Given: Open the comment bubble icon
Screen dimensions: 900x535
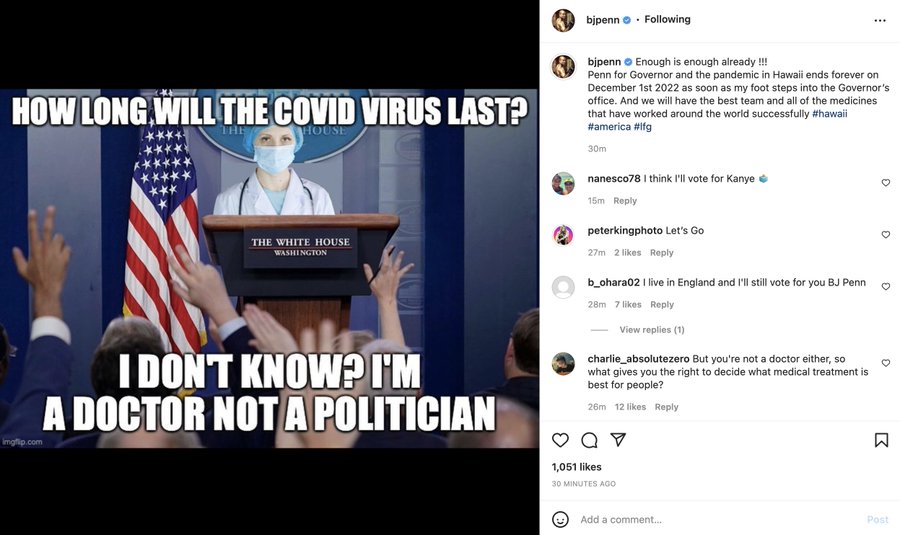Looking at the screenshot, I should (x=589, y=440).
